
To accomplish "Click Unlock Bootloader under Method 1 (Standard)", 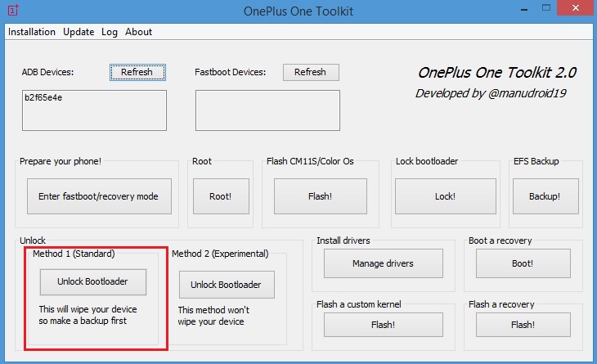I will coord(93,281).
